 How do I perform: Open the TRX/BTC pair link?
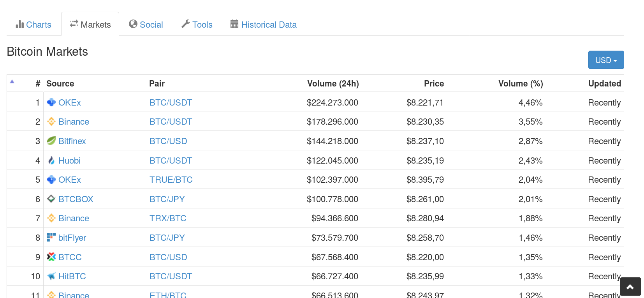coord(168,218)
